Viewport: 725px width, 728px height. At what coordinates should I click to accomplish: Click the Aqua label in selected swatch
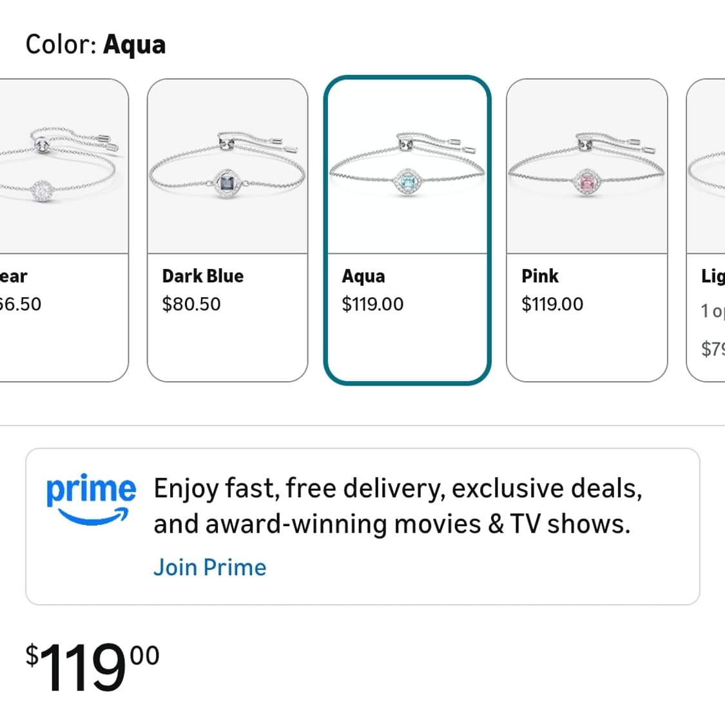coord(363,276)
